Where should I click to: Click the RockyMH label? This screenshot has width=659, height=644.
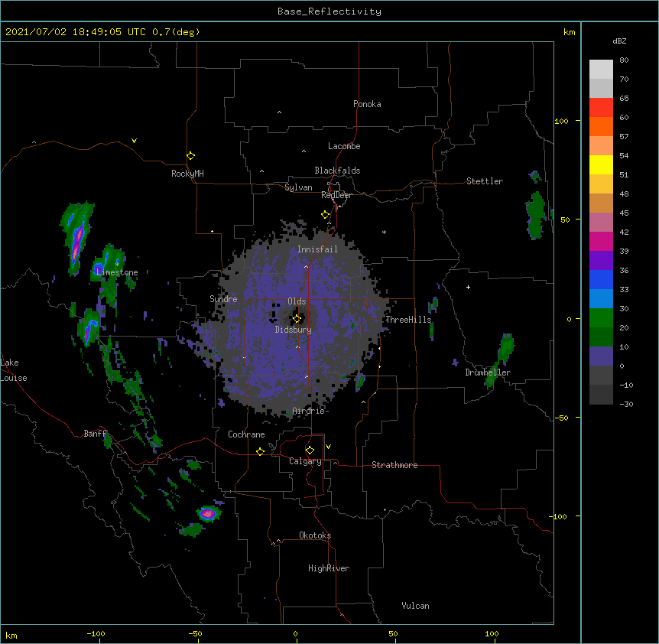(x=187, y=174)
